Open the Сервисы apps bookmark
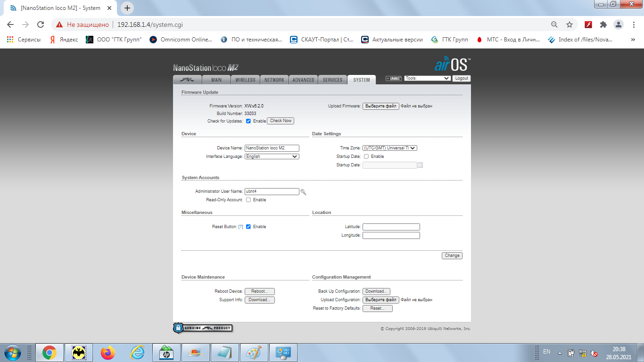The image size is (644, 362). point(24,40)
